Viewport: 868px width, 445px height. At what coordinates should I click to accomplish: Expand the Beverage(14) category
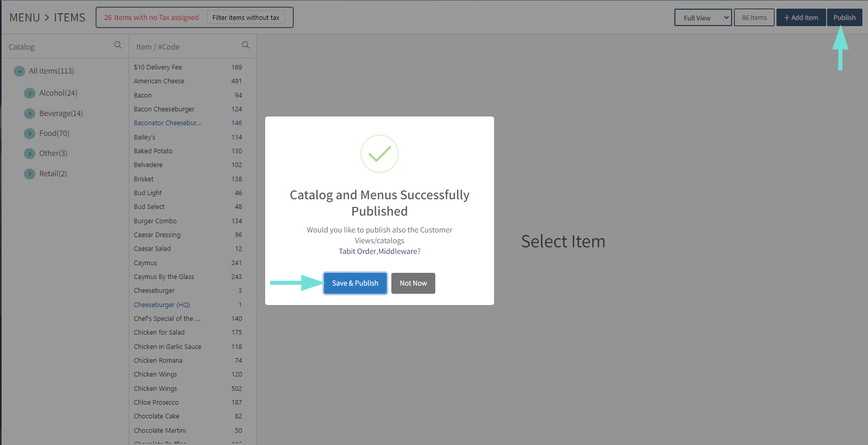click(30, 113)
